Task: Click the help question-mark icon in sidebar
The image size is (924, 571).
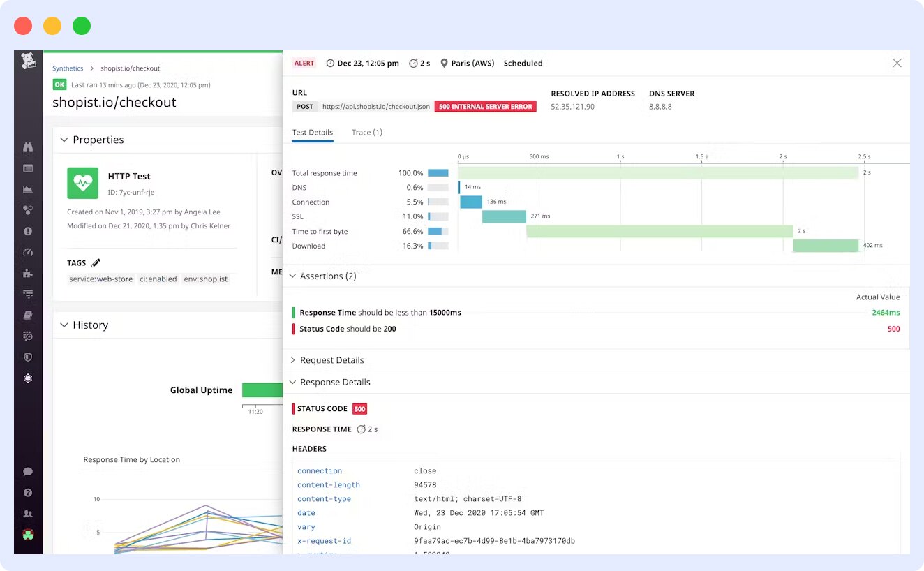Action: pyautogui.click(x=29, y=492)
